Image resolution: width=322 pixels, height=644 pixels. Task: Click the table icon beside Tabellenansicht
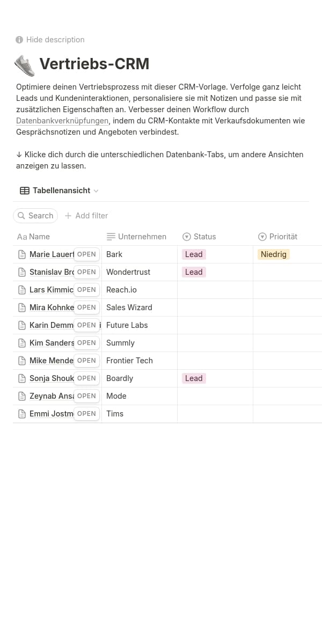(x=24, y=191)
